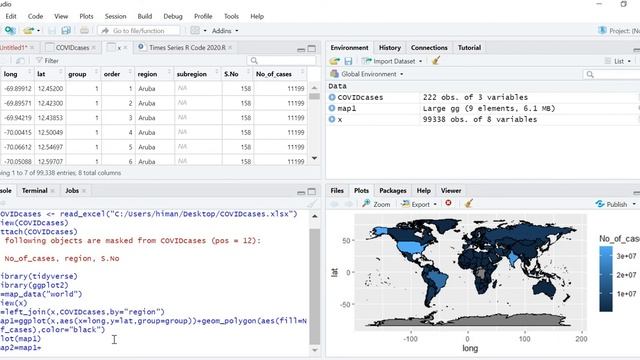Go to next plot arrow
640x360 pixels.
coord(348,204)
